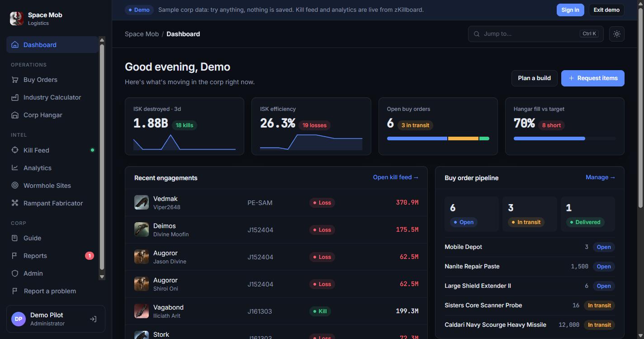Click the ISK destroyed sparkline chart
The width and height of the screenshot is (644, 339).
pos(185,142)
